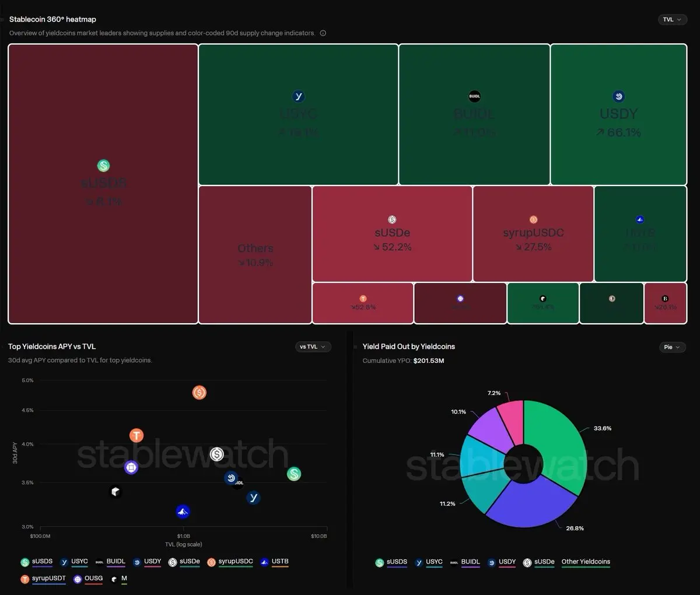Open the Pie chart type dropdown
Screen dimensions: 700x595
pos(672,347)
